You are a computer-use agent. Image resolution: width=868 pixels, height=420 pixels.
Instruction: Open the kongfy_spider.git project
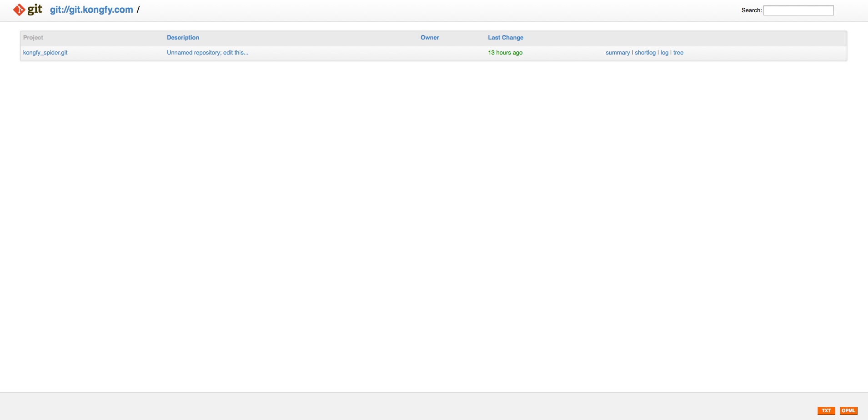tap(45, 53)
